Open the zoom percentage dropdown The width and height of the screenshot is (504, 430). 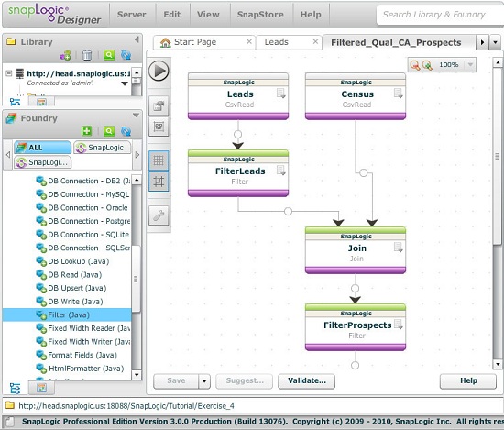pyautogui.click(x=470, y=65)
